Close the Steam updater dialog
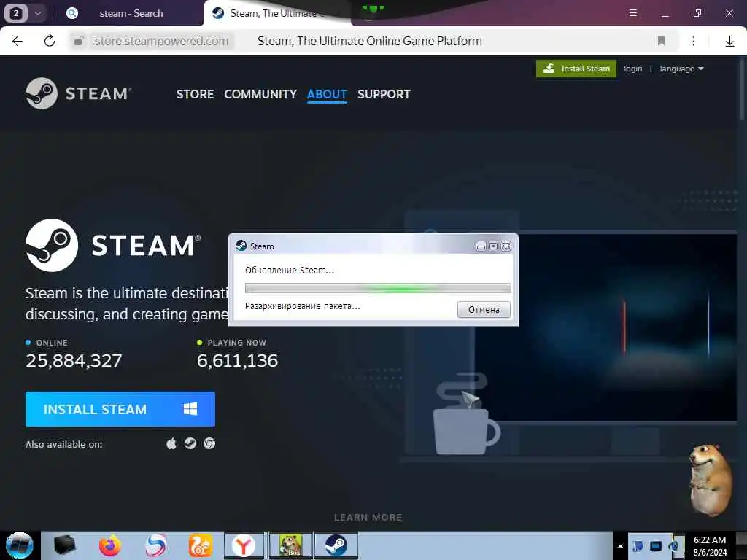The height and width of the screenshot is (560, 747). (506, 246)
